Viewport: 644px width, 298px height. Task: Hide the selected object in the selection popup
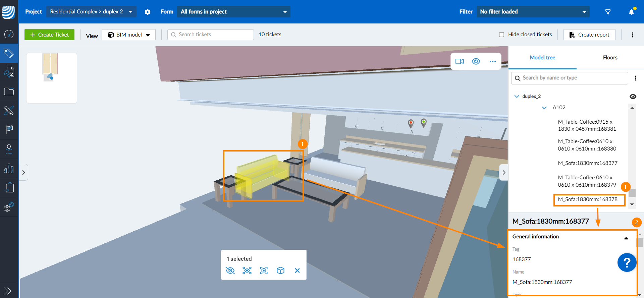pyautogui.click(x=230, y=271)
